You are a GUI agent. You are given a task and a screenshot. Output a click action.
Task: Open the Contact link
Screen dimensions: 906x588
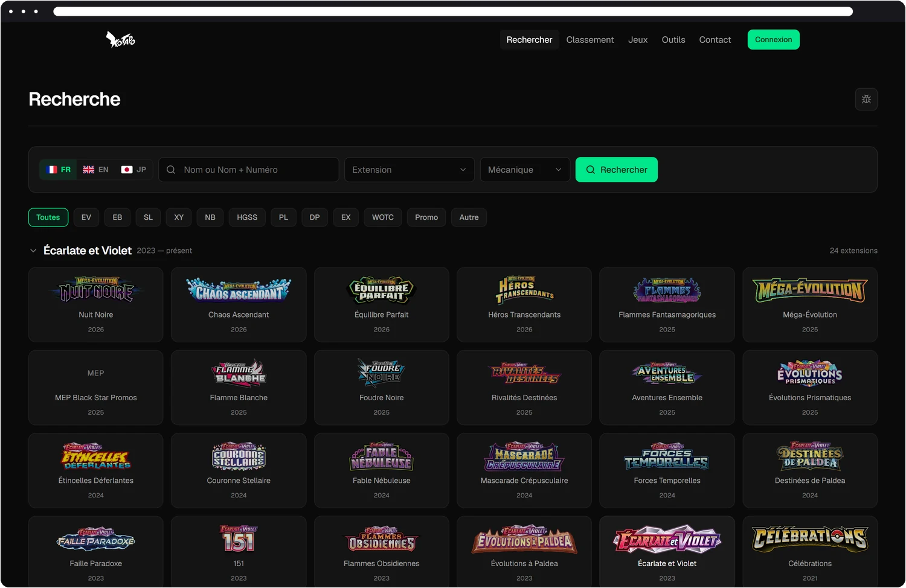click(715, 40)
